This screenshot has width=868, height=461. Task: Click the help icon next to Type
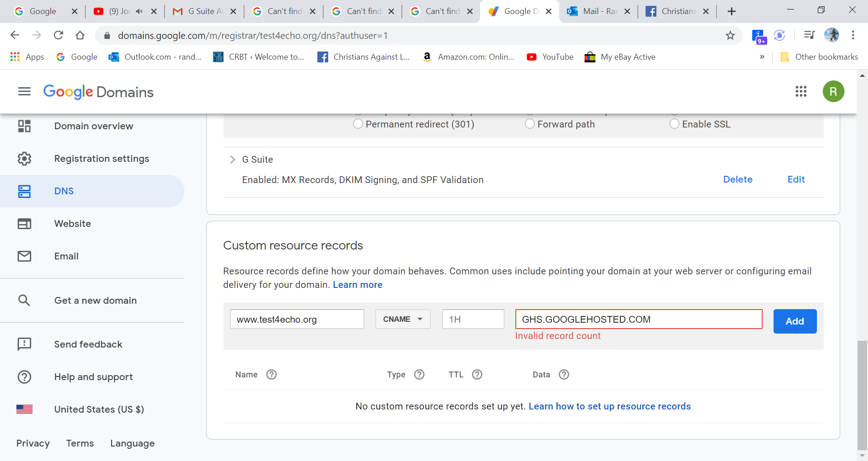(x=419, y=375)
